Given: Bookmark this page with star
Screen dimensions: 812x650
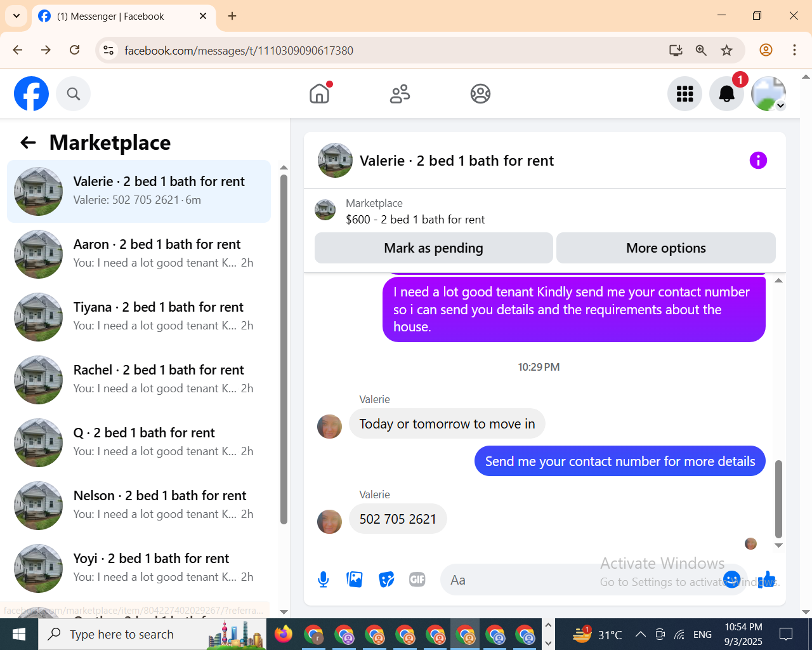Looking at the screenshot, I should click(727, 50).
